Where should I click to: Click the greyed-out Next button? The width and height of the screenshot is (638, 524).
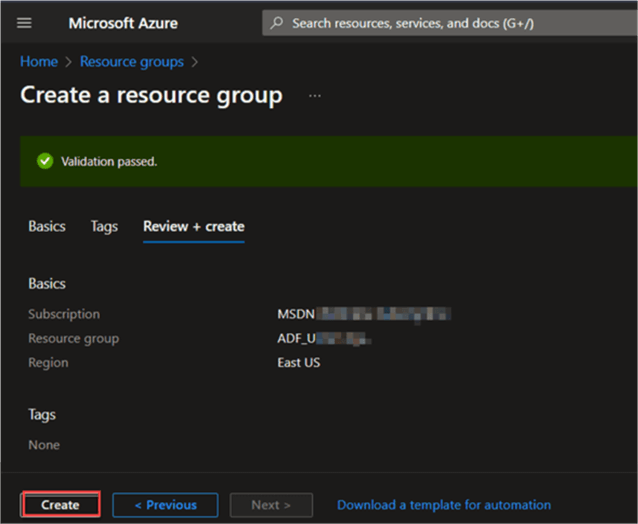point(271,505)
